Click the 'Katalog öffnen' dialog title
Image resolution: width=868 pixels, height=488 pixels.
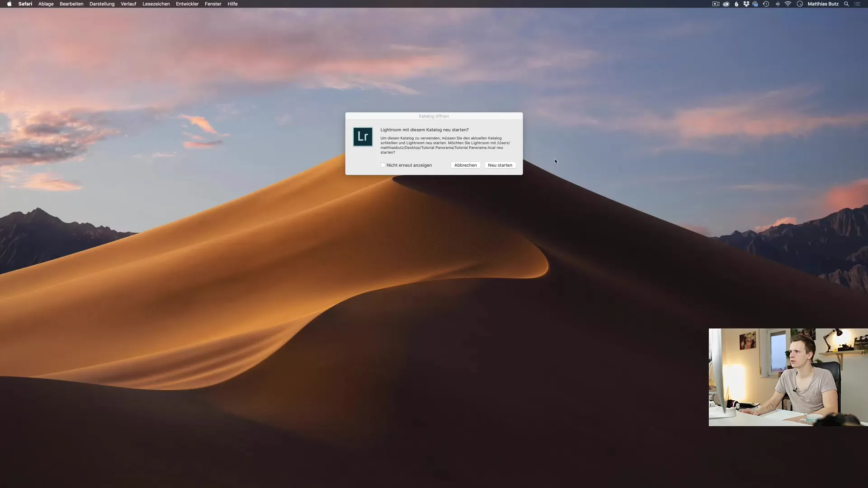click(x=434, y=116)
